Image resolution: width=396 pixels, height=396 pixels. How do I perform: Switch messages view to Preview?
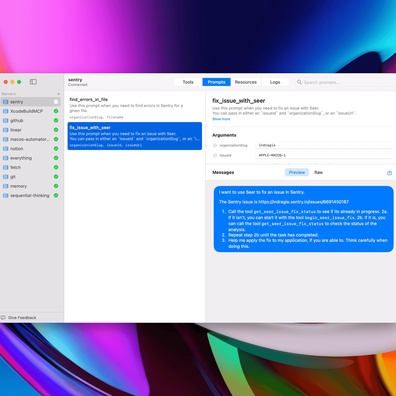pyautogui.click(x=297, y=172)
